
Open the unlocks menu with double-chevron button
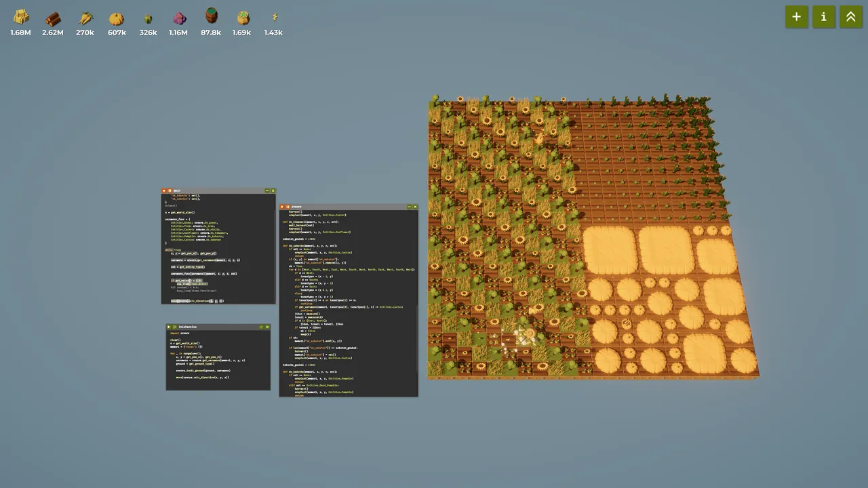850,17
